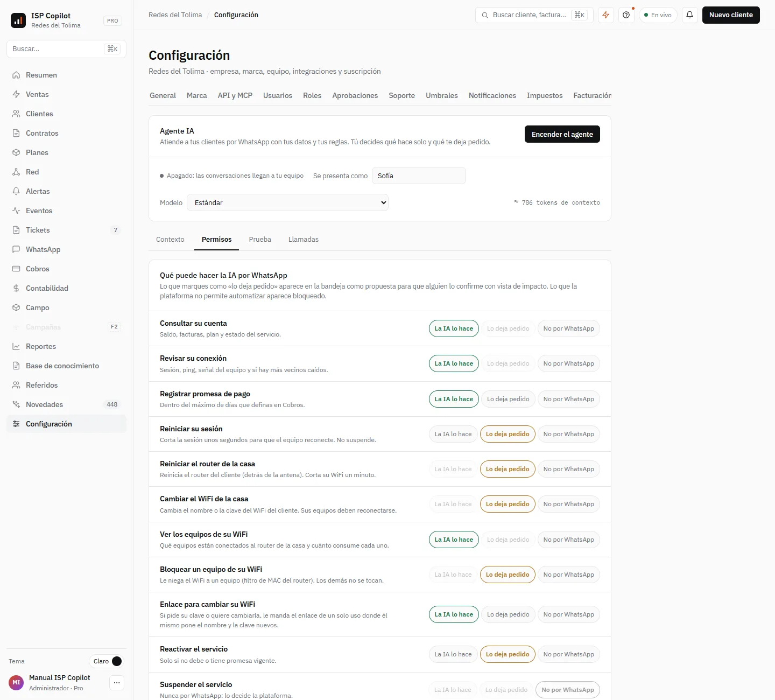The image size is (775, 700).
Task: Open Resumen via its home icon
Action: 16,75
